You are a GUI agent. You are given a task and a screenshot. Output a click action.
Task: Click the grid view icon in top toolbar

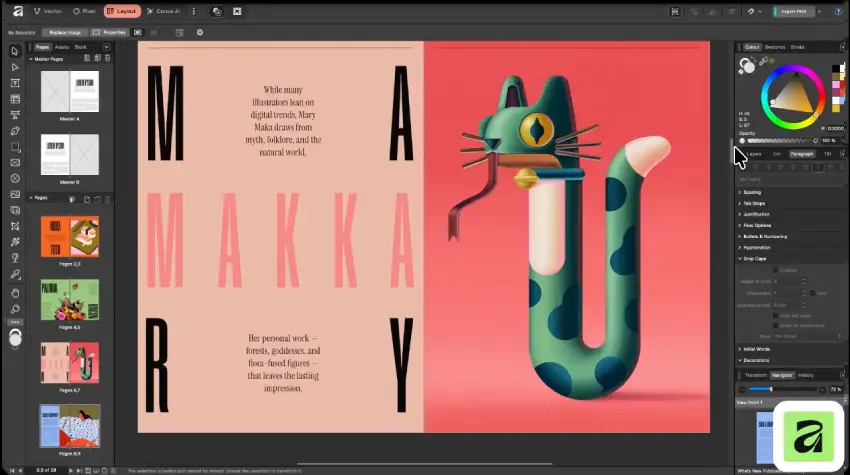tap(237, 11)
